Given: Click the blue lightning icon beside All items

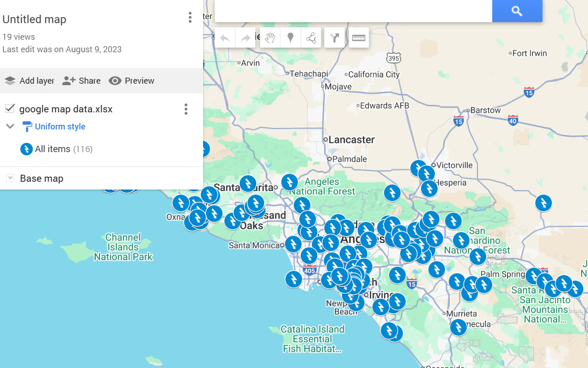Looking at the screenshot, I should [27, 149].
